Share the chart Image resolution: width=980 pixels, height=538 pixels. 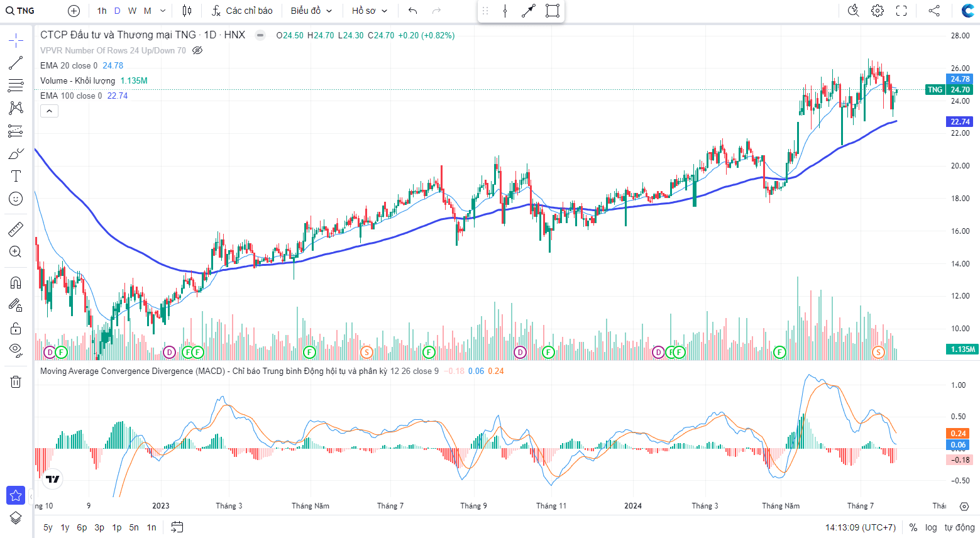click(934, 11)
